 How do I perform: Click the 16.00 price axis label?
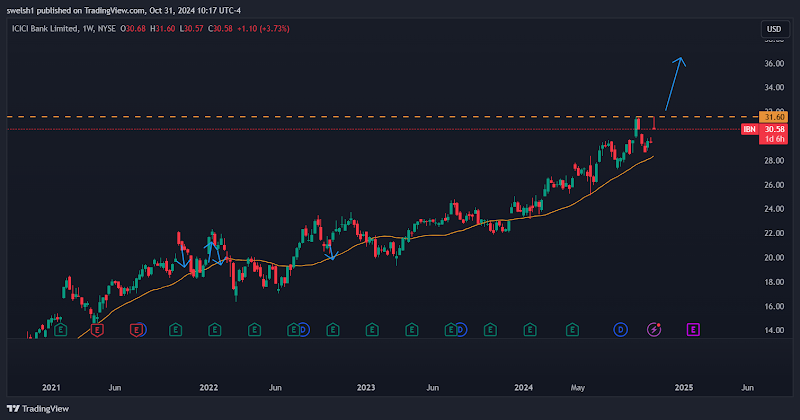(774, 306)
